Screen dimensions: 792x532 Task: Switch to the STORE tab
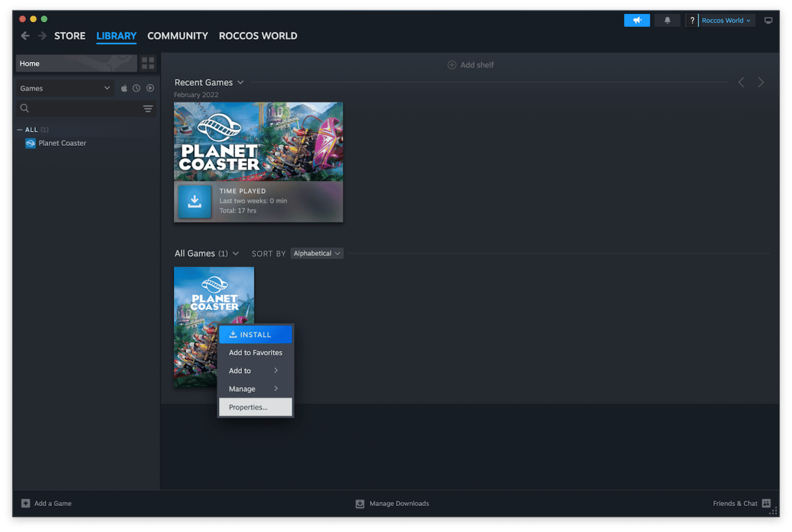(x=70, y=36)
